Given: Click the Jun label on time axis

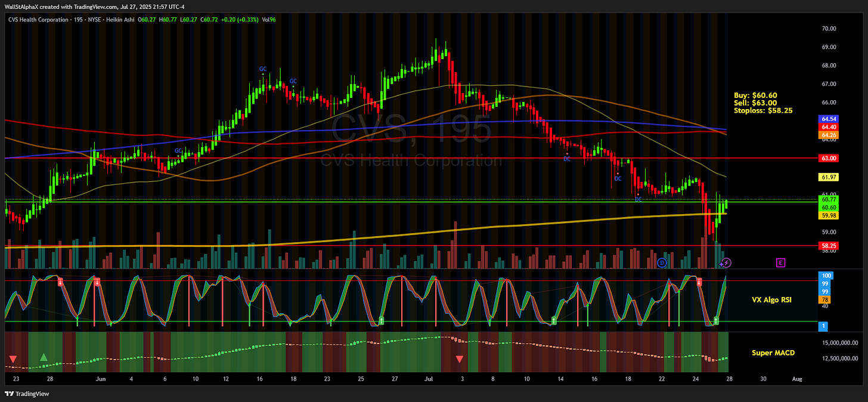Looking at the screenshot, I should coord(101,379).
